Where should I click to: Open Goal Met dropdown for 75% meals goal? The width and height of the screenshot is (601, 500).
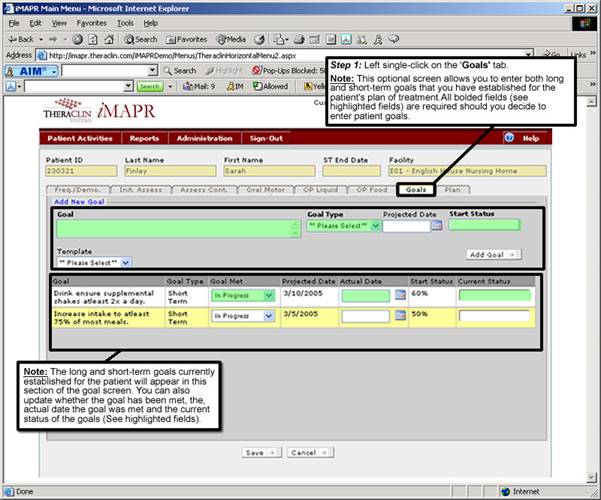click(269, 316)
